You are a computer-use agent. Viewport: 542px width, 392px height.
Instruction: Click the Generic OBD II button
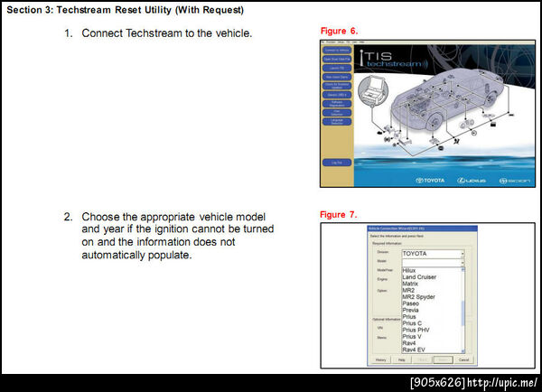coord(337,95)
